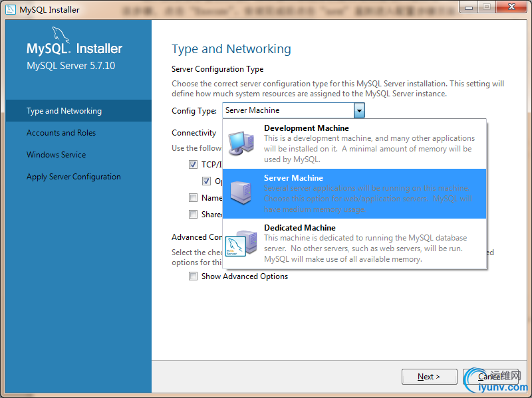Click the MySQL Installer title bar icon
Screen dimensions: 532x398
[11, 9]
